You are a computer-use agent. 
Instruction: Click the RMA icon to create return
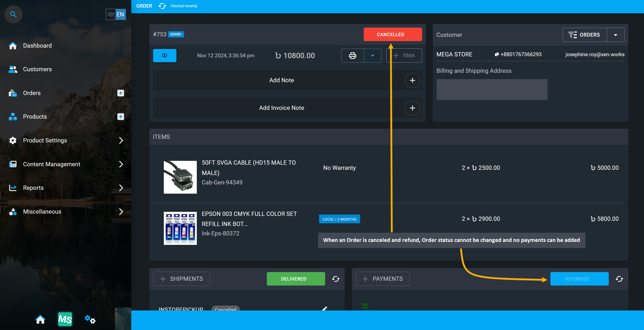(403, 55)
